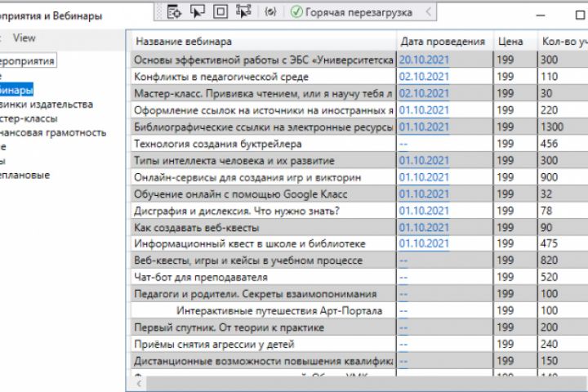The width and height of the screenshot is (588, 392).
Task: Select 'Конфликты в педагогической среде' cell
Action: 264,77
